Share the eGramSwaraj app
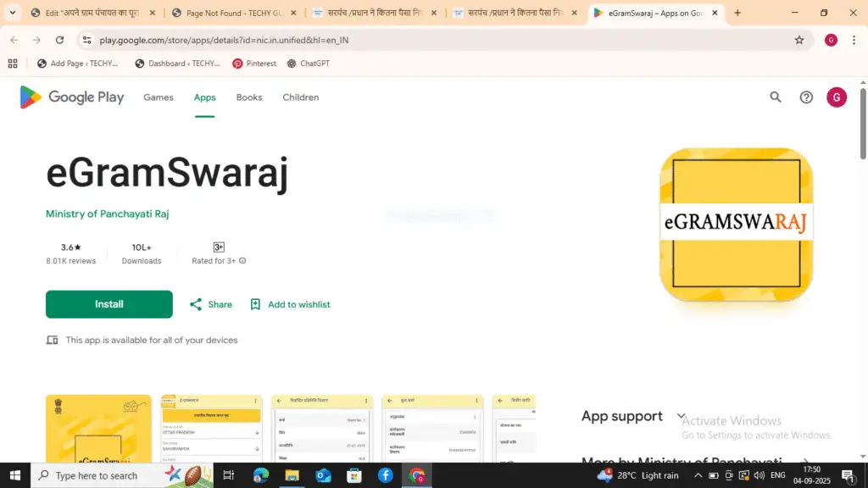Image resolution: width=868 pixels, height=488 pixels. [211, 304]
